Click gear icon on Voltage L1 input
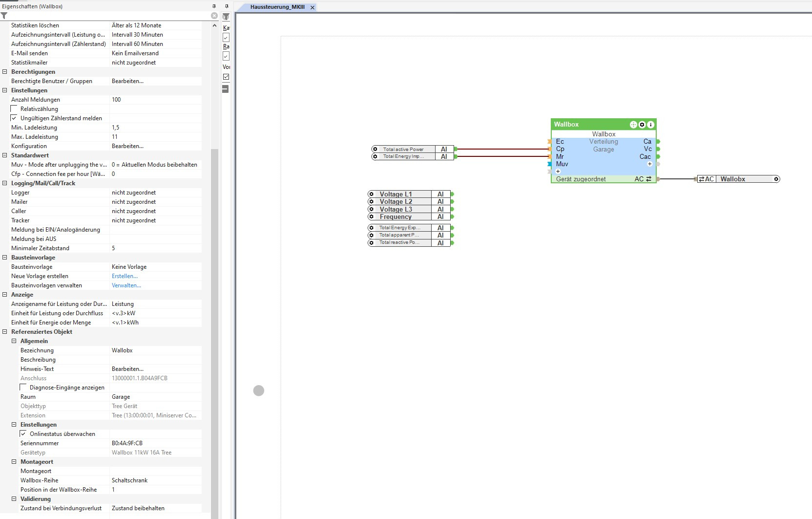The image size is (812, 519). click(x=372, y=194)
